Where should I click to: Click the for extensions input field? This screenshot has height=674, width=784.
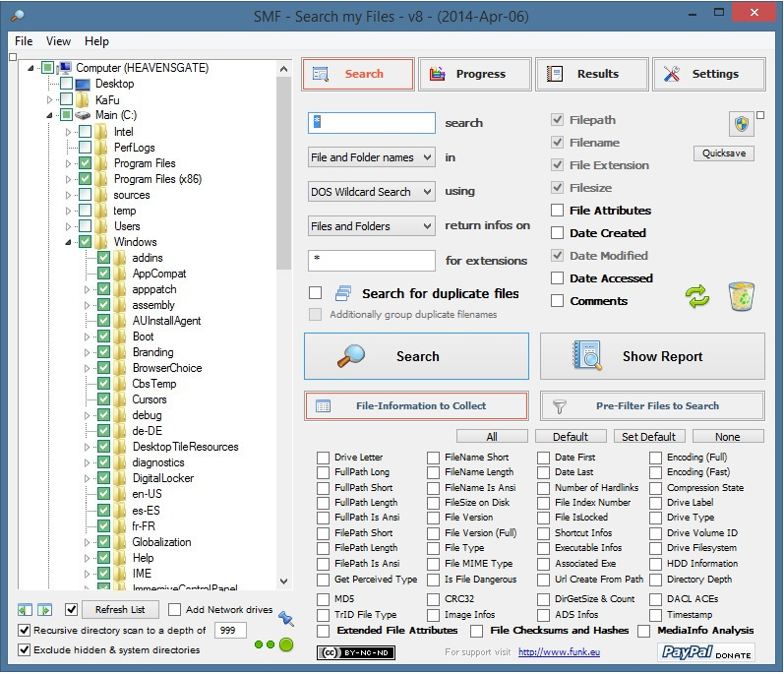pyautogui.click(x=371, y=261)
